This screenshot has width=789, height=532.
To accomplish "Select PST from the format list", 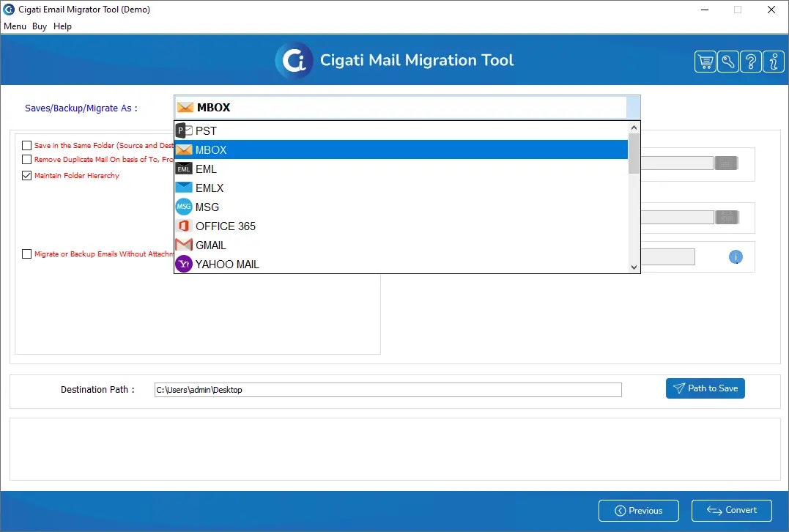I will (x=401, y=131).
